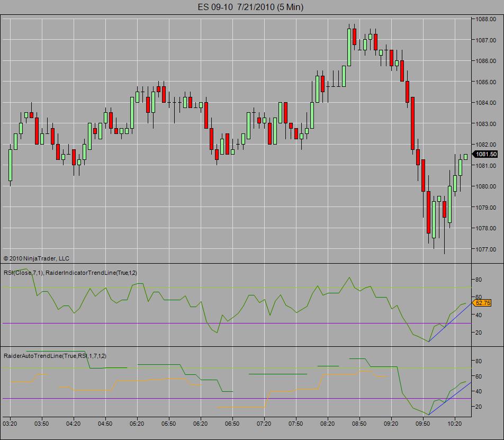Click the 1078.00 price axis label

[485, 228]
